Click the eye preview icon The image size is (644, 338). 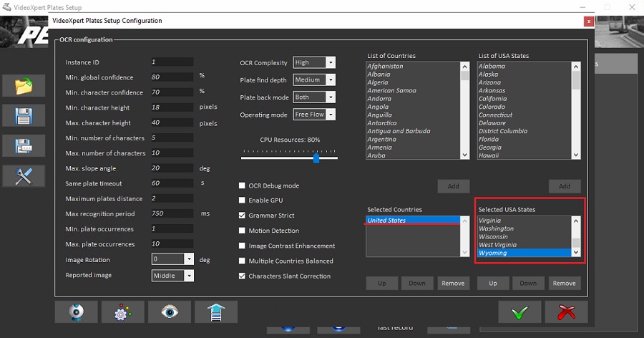(x=170, y=312)
